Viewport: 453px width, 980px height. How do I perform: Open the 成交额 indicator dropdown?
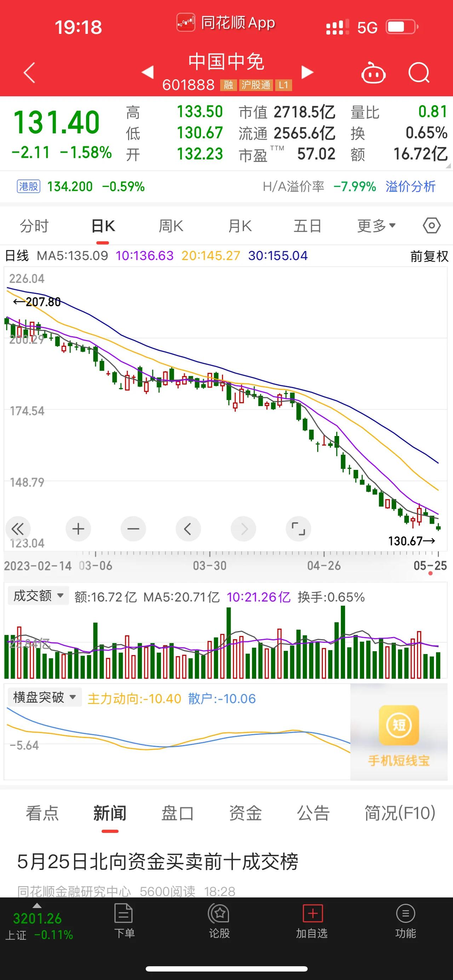(38, 595)
